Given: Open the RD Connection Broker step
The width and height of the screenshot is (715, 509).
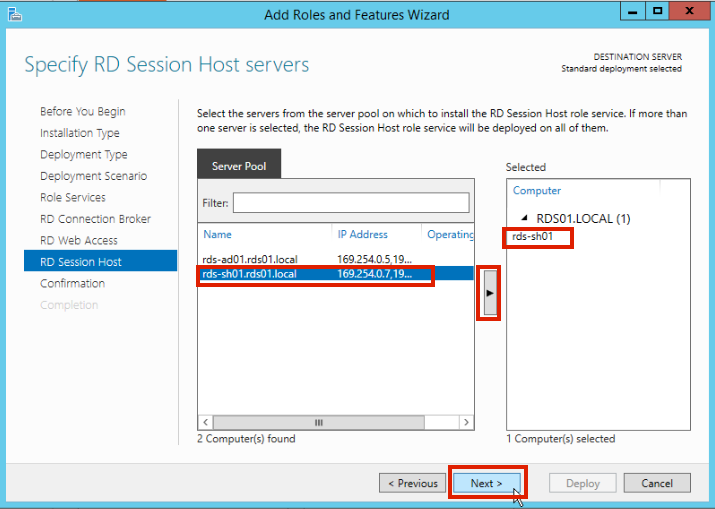Looking at the screenshot, I should pos(95,219).
